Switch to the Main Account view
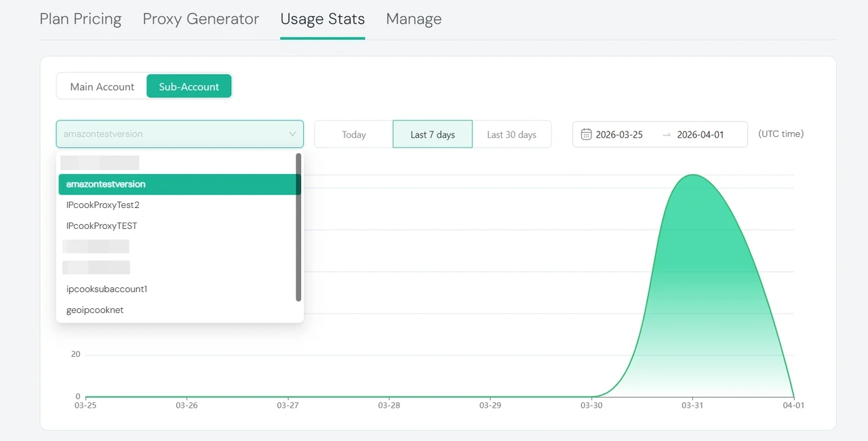 pos(102,86)
